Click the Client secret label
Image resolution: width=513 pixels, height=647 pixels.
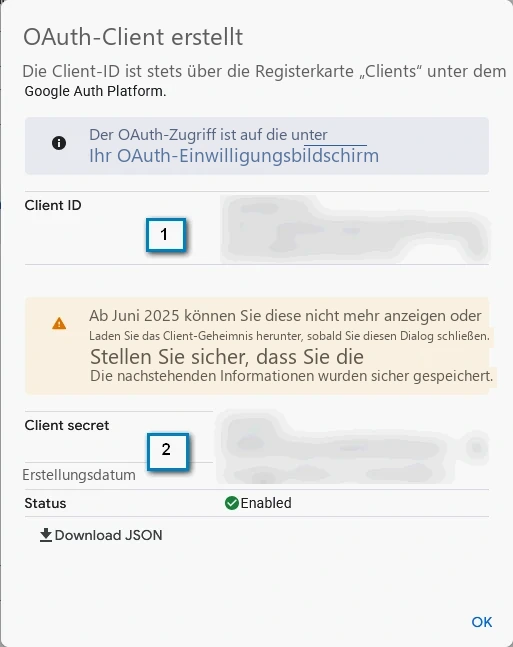click(67, 425)
